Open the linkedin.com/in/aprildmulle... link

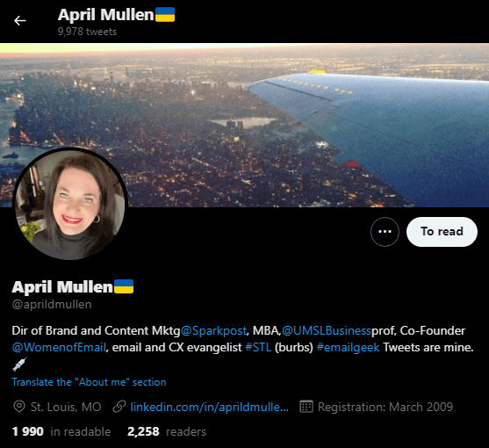tap(210, 407)
